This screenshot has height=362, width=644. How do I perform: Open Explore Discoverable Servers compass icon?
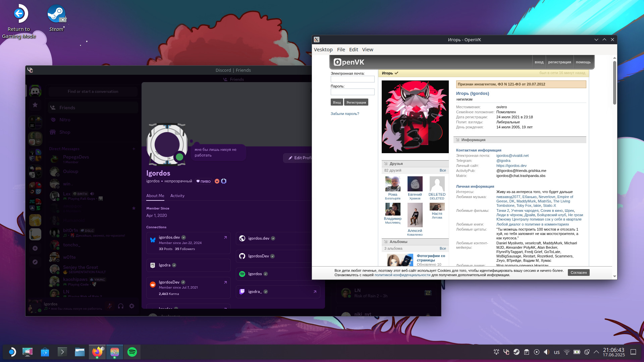click(35, 262)
